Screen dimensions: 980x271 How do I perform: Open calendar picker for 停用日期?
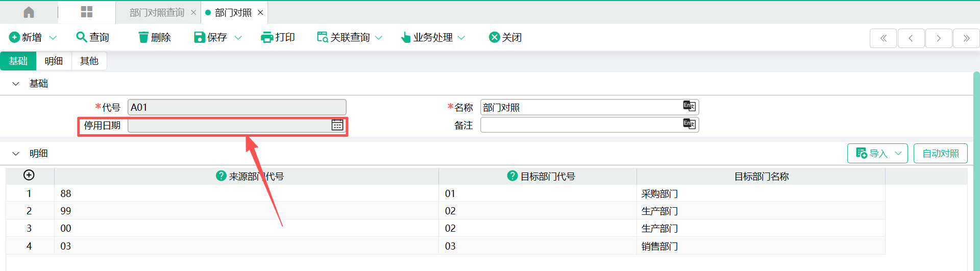click(337, 125)
